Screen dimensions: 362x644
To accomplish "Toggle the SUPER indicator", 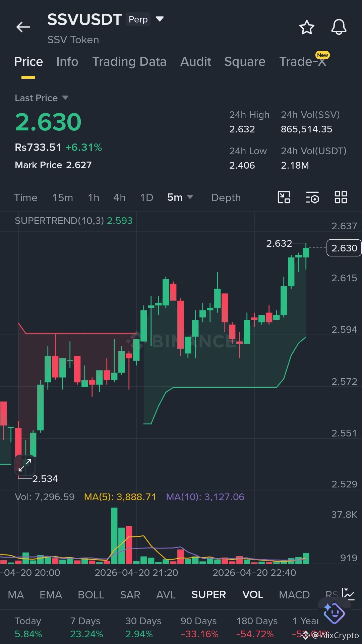I will pyautogui.click(x=208, y=594).
